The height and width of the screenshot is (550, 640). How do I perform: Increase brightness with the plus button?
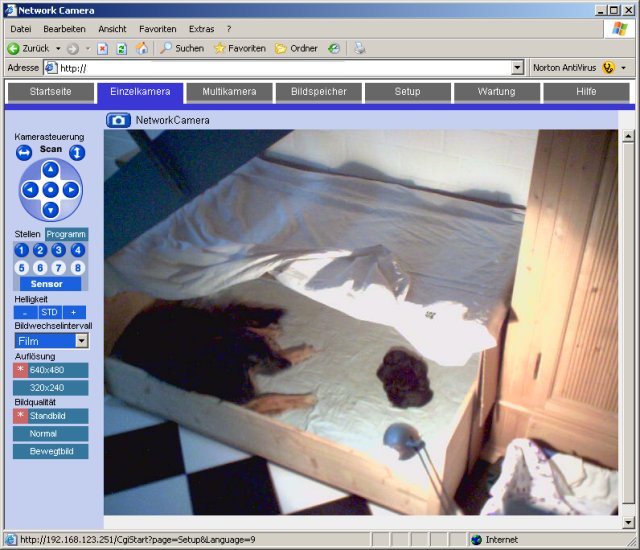click(72, 312)
